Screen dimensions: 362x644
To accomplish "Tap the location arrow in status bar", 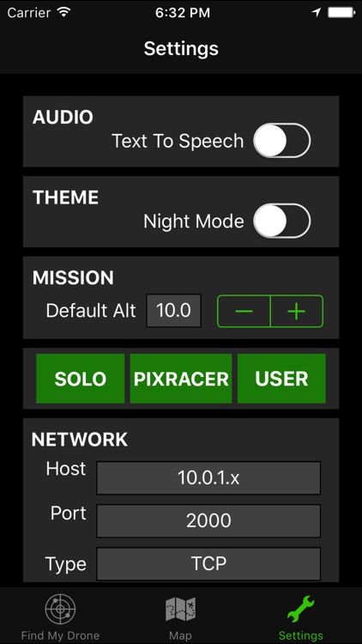I will click(x=316, y=12).
